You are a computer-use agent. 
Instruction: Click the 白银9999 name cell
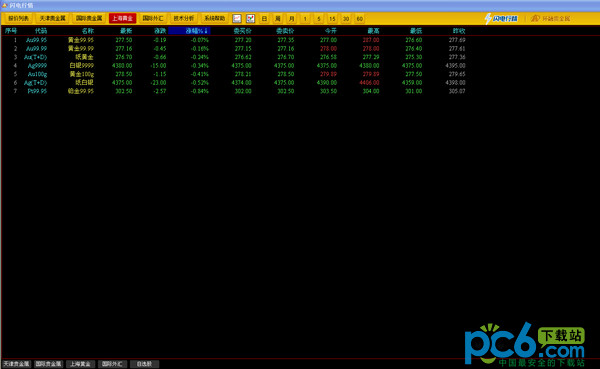click(82, 65)
